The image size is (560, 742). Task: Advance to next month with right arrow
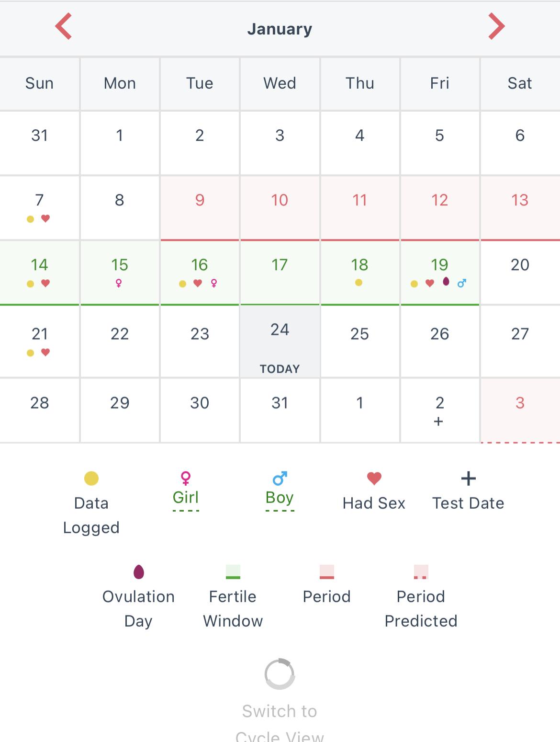496,26
